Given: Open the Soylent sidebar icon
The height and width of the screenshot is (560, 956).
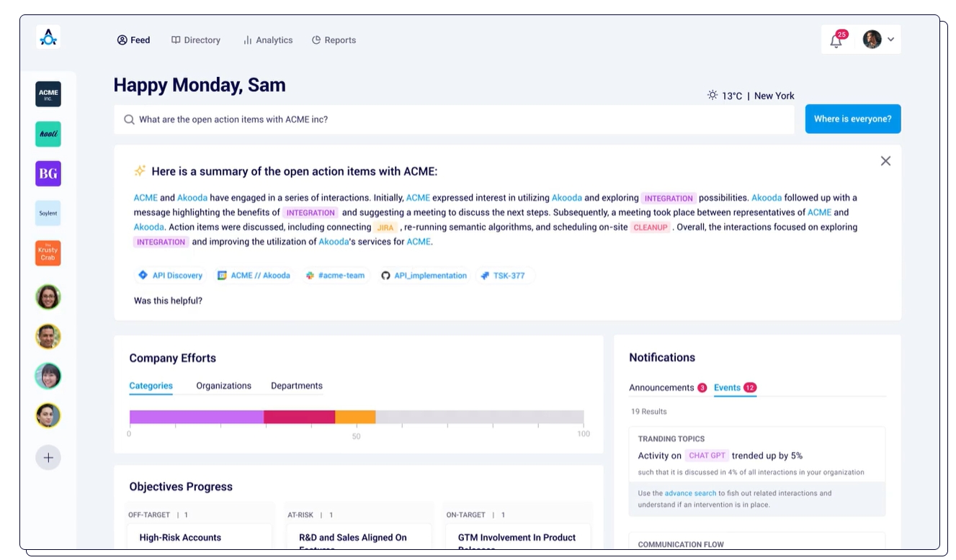Looking at the screenshot, I should click(x=48, y=213).
